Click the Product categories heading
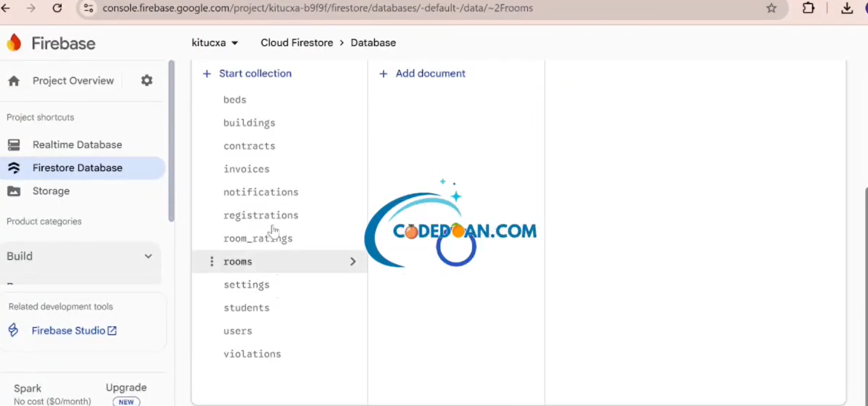Screen dimensions: 868x406 tap(44, 222)
